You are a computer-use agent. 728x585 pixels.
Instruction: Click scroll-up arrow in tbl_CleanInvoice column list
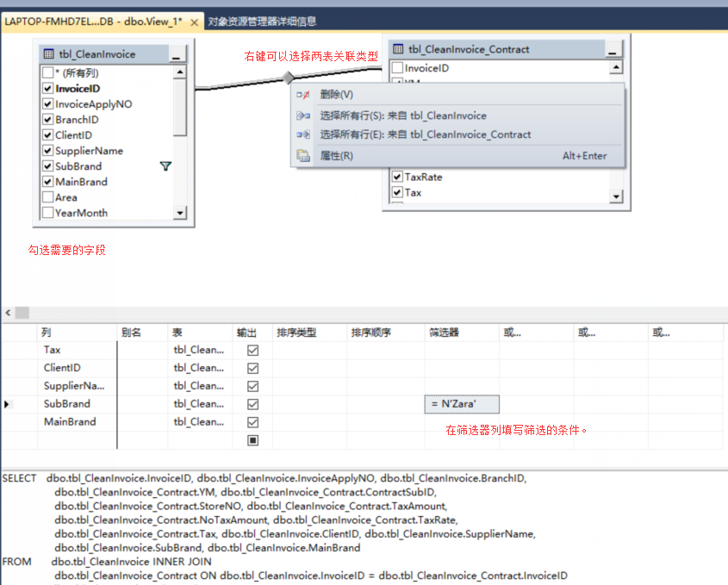pyautogui.click(x=180, y=72)
